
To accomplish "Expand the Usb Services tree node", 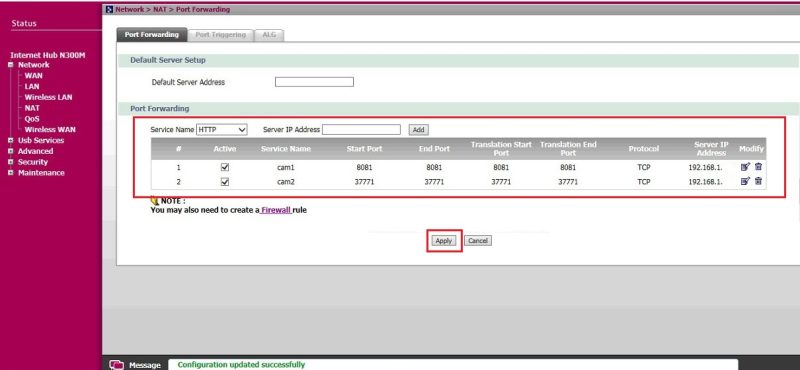I will (x=10, y=140).
